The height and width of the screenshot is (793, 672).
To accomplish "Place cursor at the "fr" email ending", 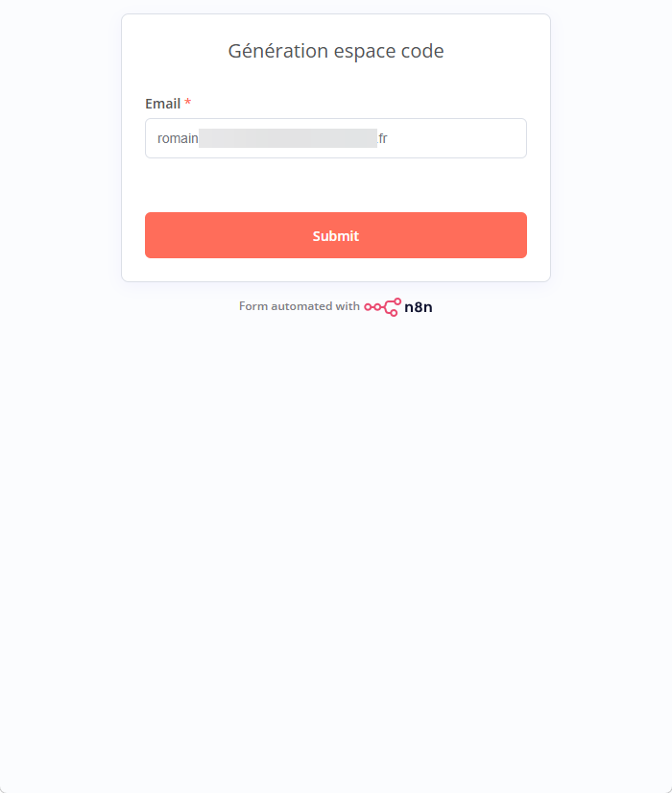I will pyautogui.click(x=382, y=138).
